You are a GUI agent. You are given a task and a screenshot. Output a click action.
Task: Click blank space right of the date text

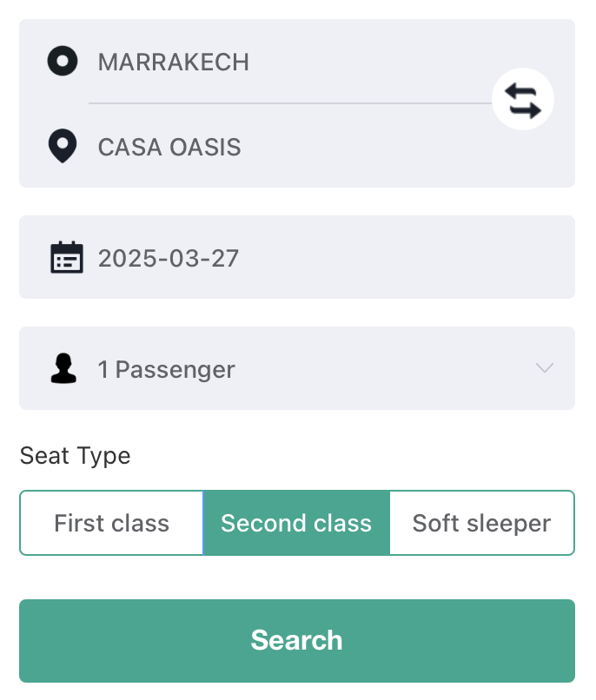pos(400,258)
